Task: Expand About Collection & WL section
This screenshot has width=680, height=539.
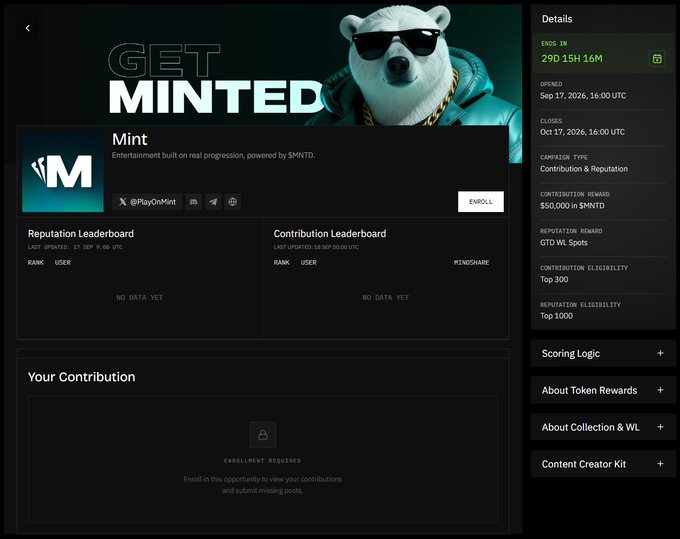Action: (x=603, y=427)
